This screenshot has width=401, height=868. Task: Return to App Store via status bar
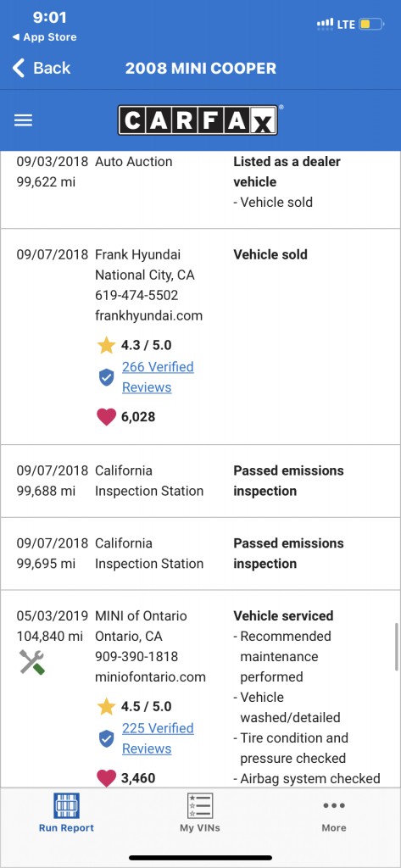(x=44, y=37)
